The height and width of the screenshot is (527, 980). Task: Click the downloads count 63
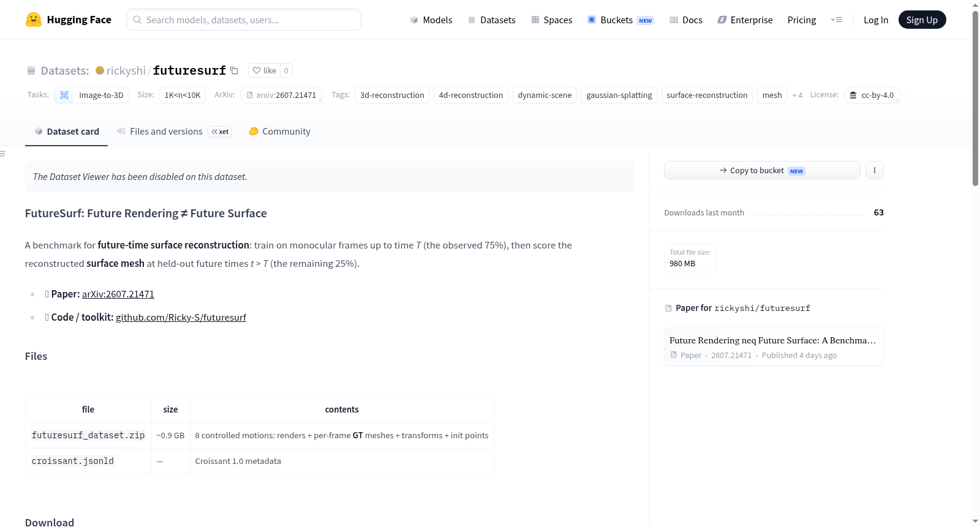tap(878, 212)
